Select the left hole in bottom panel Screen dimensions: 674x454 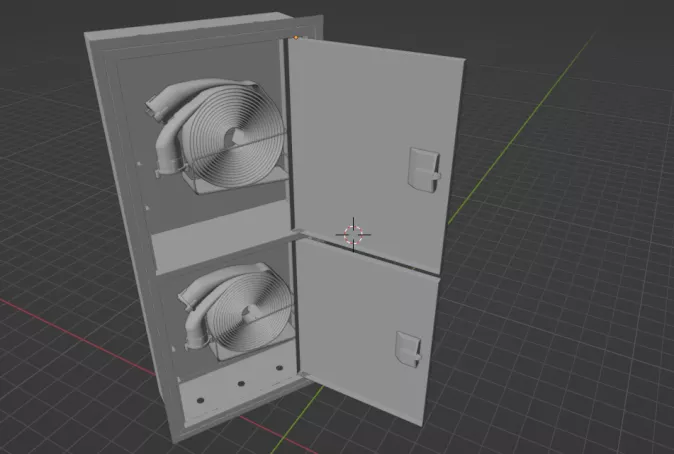coord(200,398)
